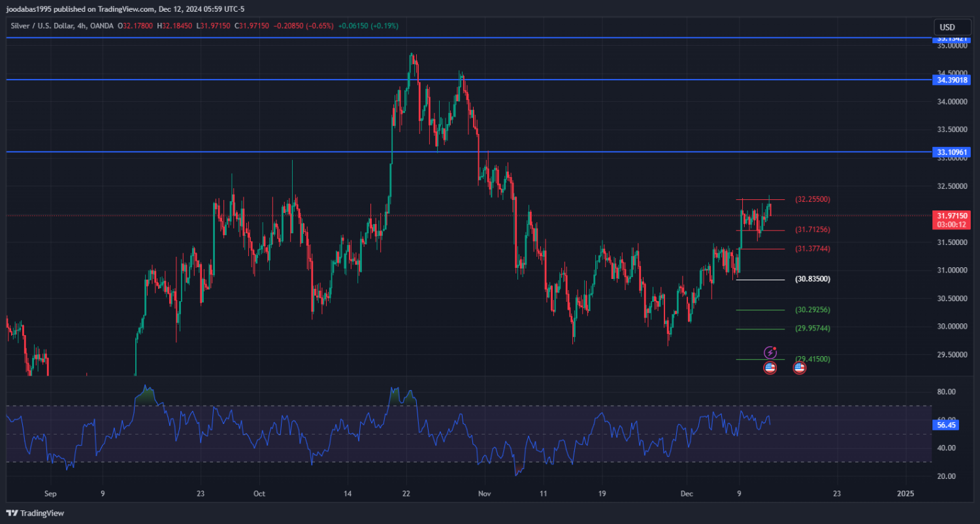Select the red (32.25500) level label
This screenshot has height=524, width=980.
812,199
